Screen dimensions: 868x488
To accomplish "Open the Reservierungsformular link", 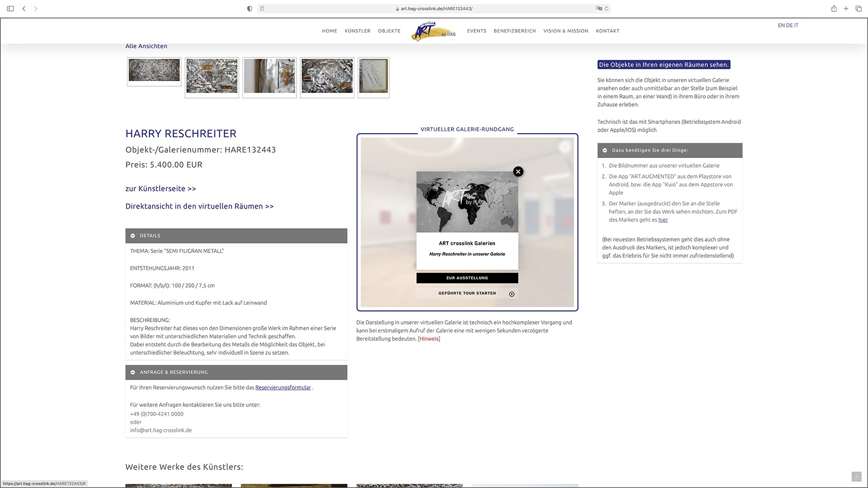I will click(x=283, y=388).
